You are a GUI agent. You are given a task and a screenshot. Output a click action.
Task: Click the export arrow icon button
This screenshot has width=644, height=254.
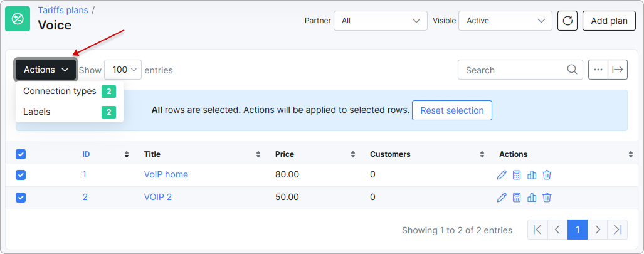click(618, 70)
